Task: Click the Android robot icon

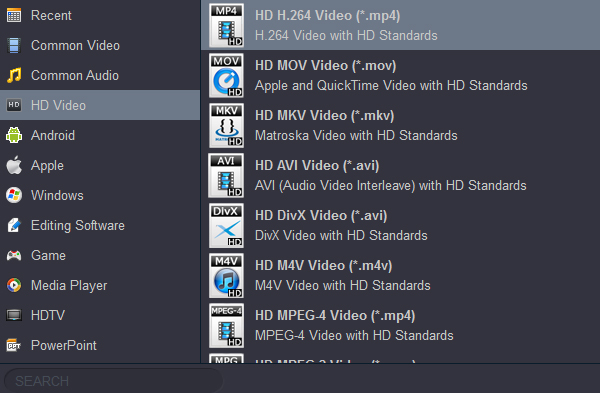Action: [14, 135]
